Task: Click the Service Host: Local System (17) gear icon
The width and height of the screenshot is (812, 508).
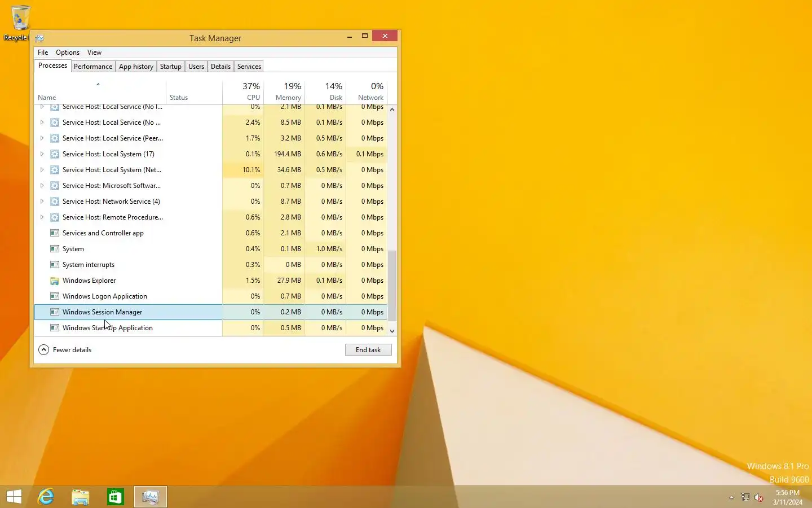Action: 55,154
